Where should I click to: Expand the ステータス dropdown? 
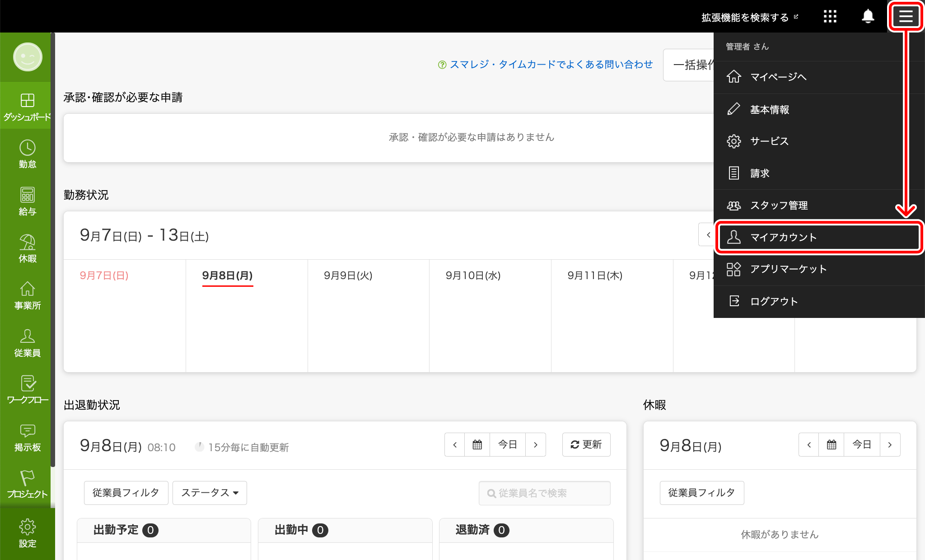click(209, 493)
